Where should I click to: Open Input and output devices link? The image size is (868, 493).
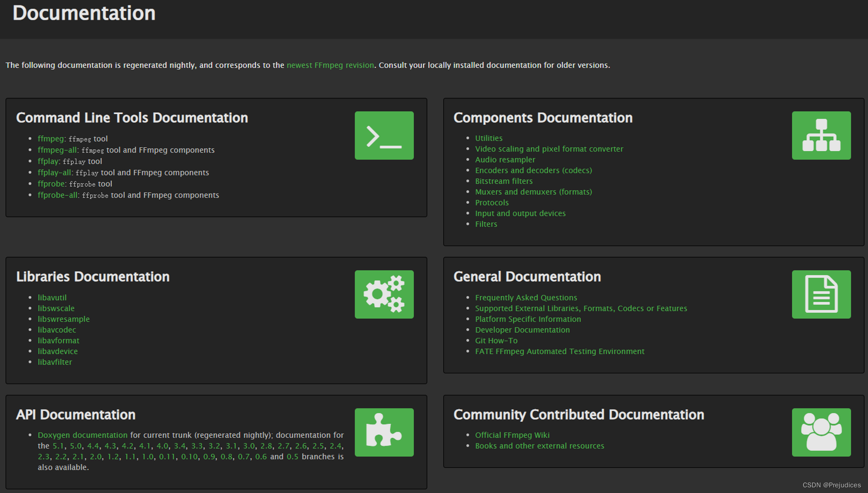tap(520, 213)
